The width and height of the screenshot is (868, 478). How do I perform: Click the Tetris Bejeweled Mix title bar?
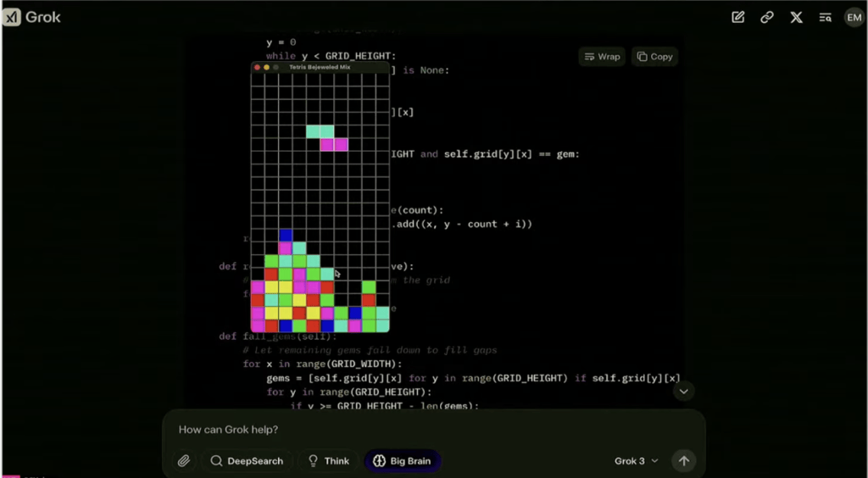[x=320, y=67]
